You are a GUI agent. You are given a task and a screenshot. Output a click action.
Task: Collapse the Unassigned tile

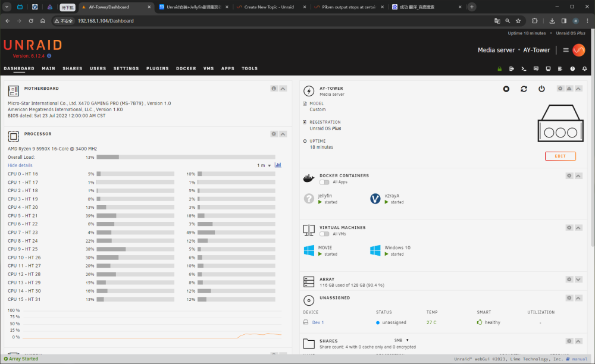click(x=578, y=298)
